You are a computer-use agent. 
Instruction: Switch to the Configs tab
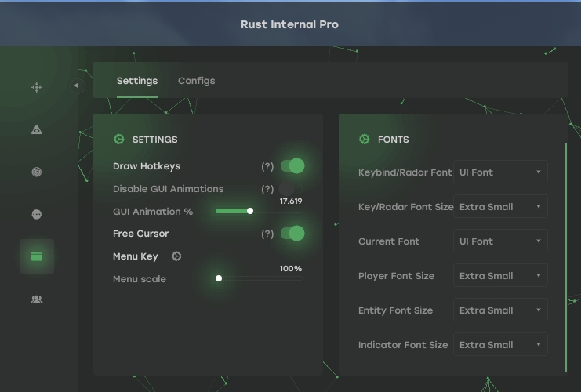coord(196,81)
